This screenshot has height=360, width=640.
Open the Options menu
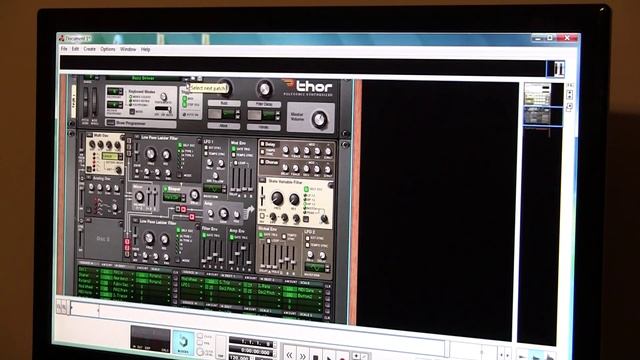click(x=108, y=49)
